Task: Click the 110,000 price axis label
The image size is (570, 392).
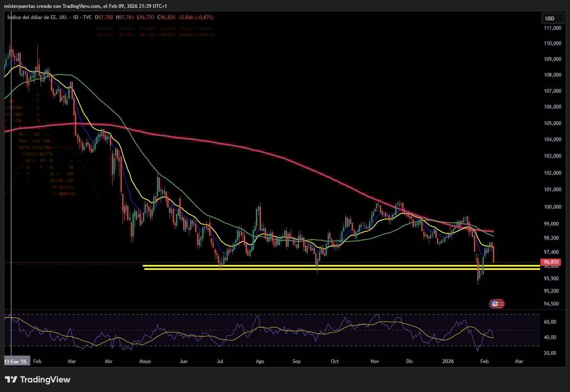Action: (x=553, y=43)
